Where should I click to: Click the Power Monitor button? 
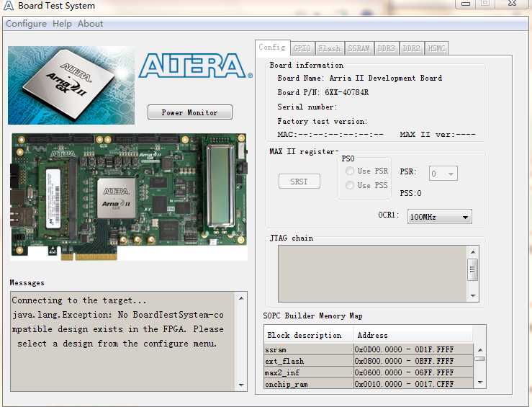pyautogui.click(x=190, y=112)
